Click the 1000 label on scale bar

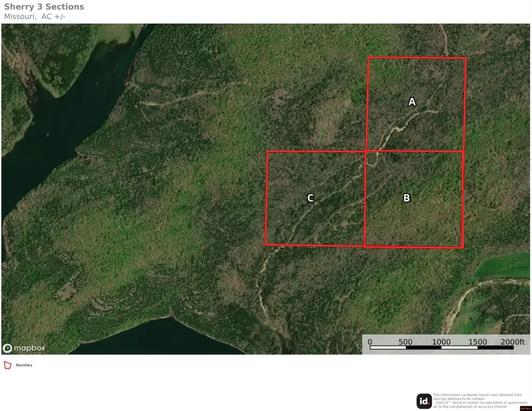(x=441, y=342)
